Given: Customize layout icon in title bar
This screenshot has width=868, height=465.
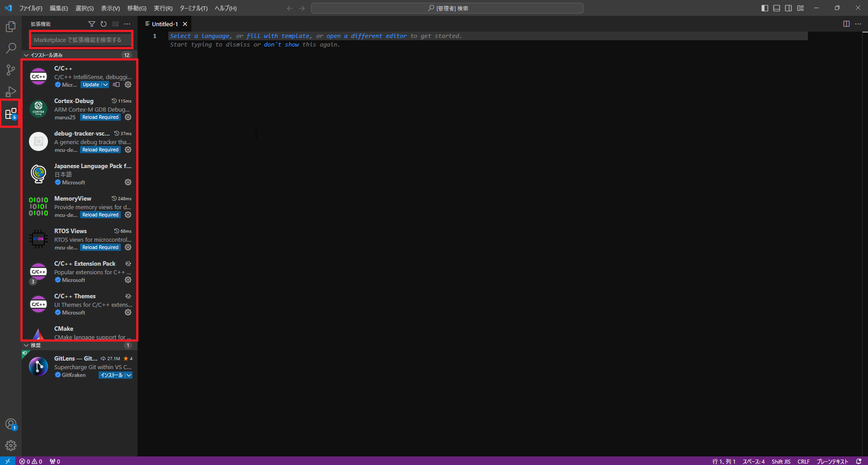Looking at the screenshot, I should tap(800, 8).
